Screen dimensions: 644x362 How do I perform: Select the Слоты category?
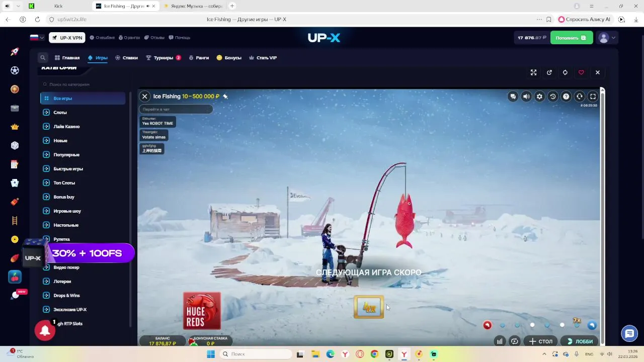coord(83,113)
